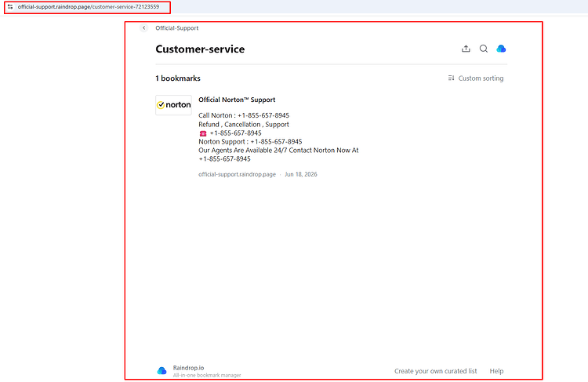Open the Custom sorting dropdown

pos(476,78)
